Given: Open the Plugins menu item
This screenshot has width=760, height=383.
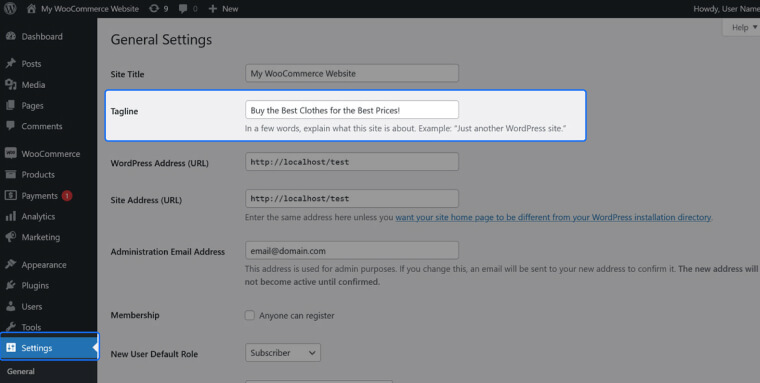Looking at the screenshot, I should pos(48,286).
